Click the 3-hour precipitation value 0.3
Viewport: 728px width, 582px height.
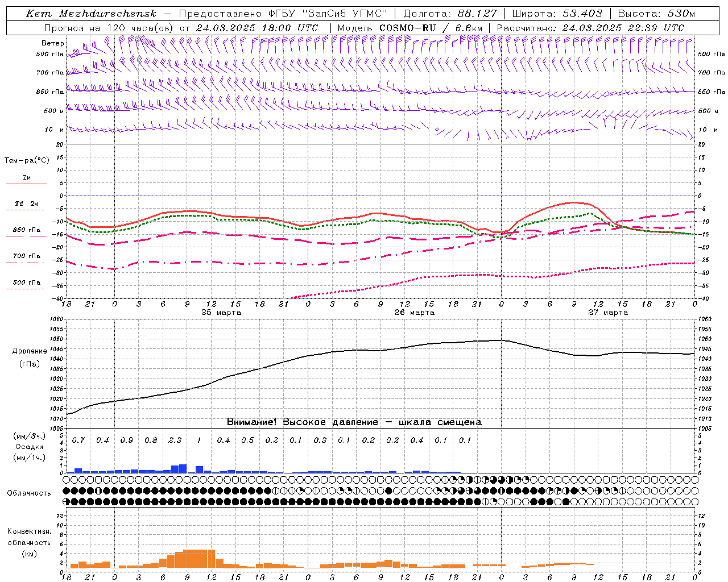(320, 440)
